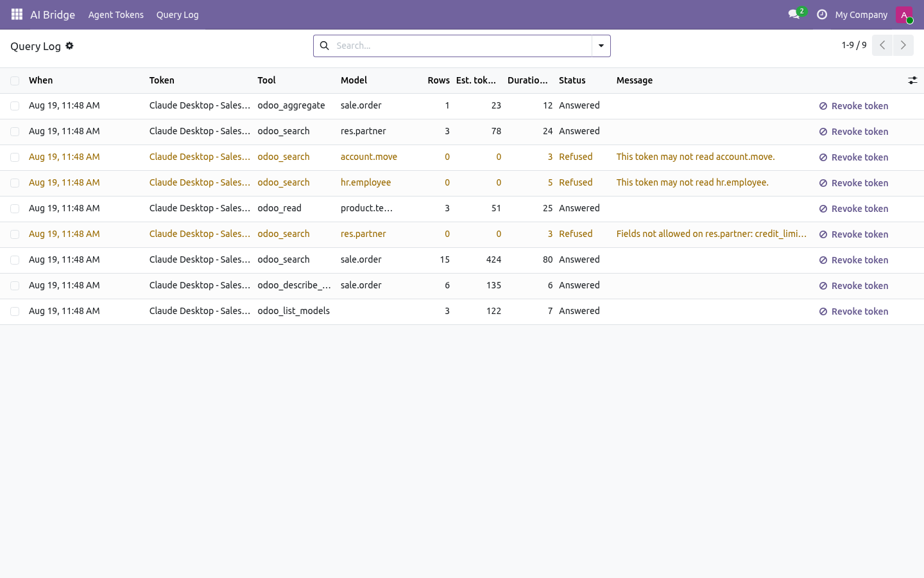Click the 122 estimated tokens cell
The height and width of the screenshot is (578, 924).
coord(493,311)
